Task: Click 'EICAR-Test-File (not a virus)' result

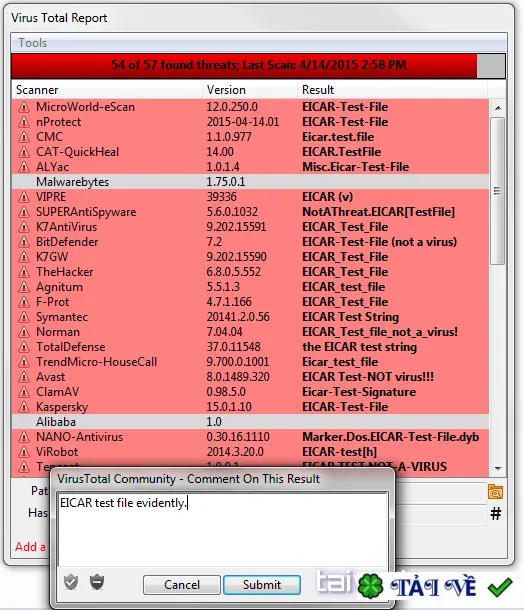Action: coord(380,242)
